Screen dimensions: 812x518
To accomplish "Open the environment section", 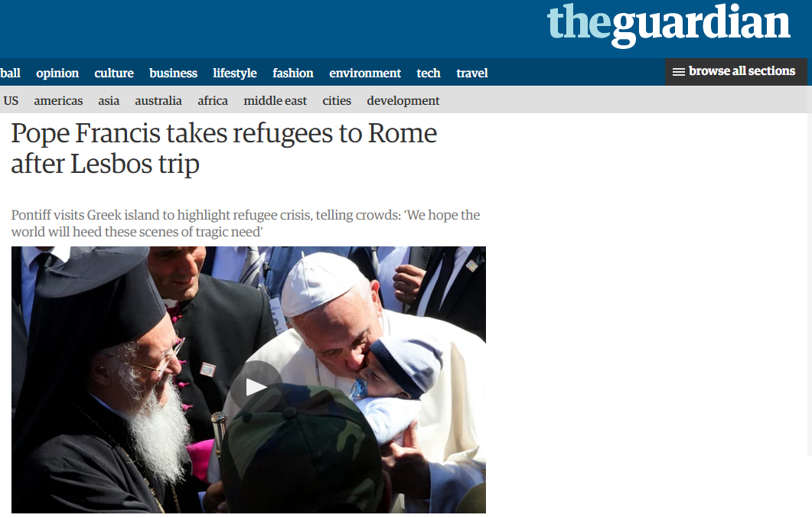I will click(x=365, y=73).
